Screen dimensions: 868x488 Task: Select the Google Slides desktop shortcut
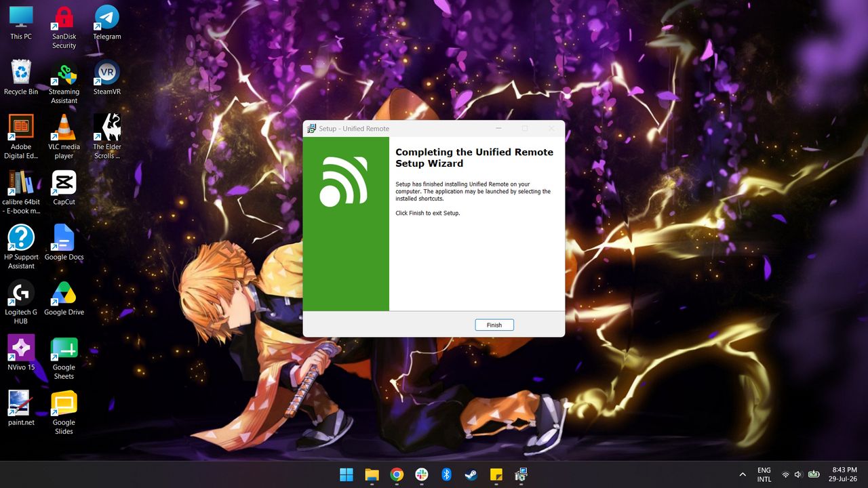[64, 413]
